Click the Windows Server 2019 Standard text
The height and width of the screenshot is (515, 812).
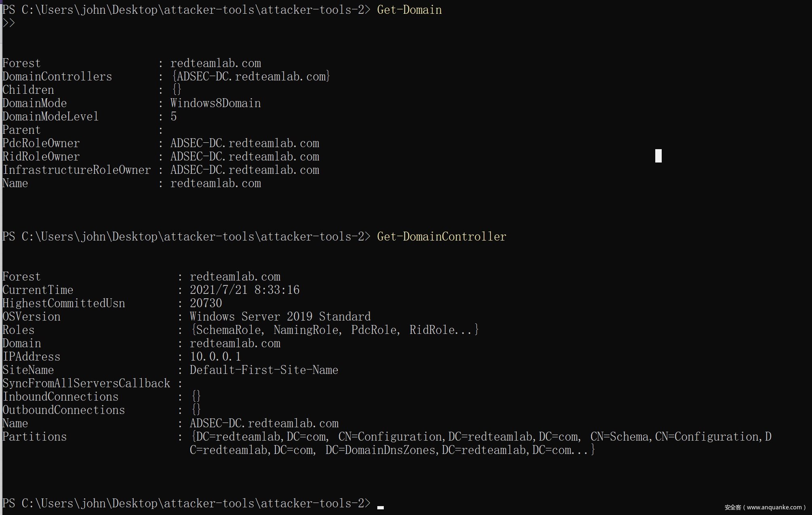280,317
